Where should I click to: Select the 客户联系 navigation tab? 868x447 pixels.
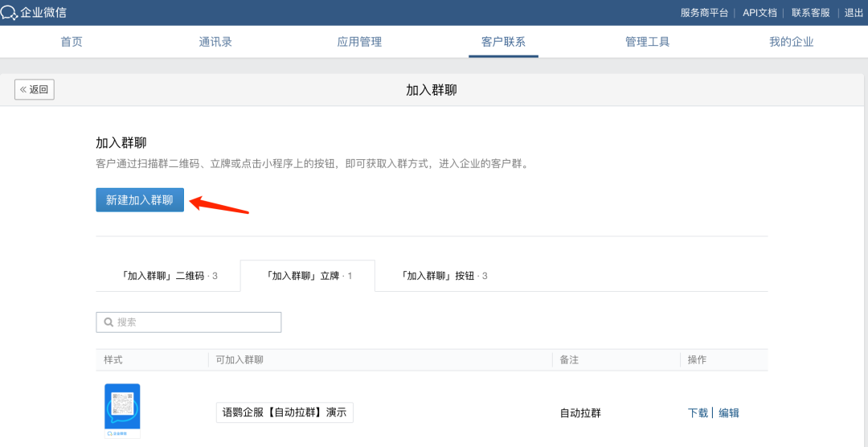[x=503, y=42]
